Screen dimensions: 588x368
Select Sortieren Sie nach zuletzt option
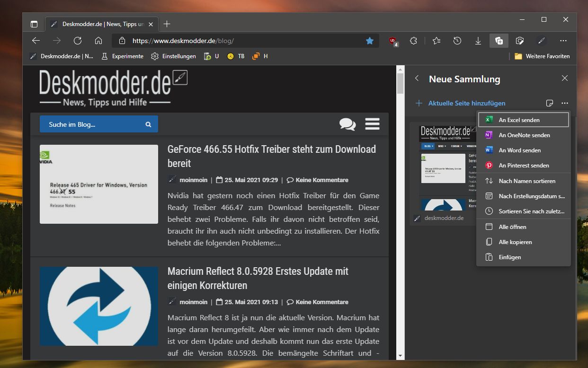[x=523, y=211]
